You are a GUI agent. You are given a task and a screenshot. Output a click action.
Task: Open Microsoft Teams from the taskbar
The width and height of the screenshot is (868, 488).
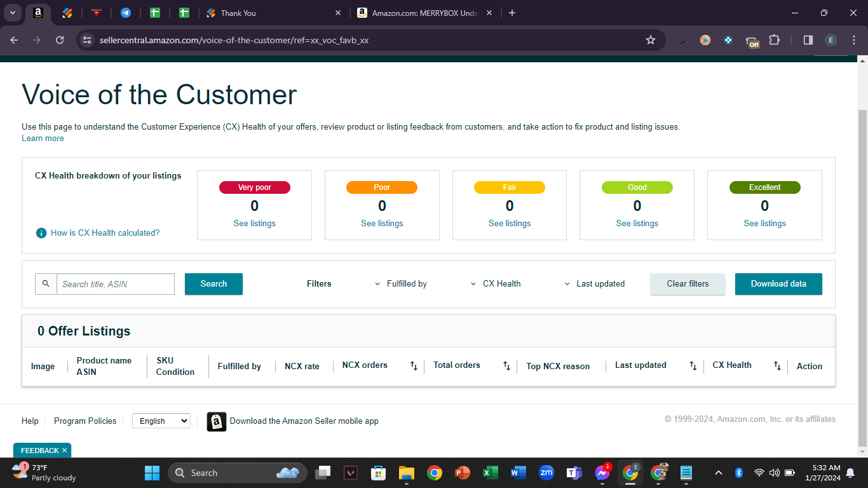[x=574, y=473]
